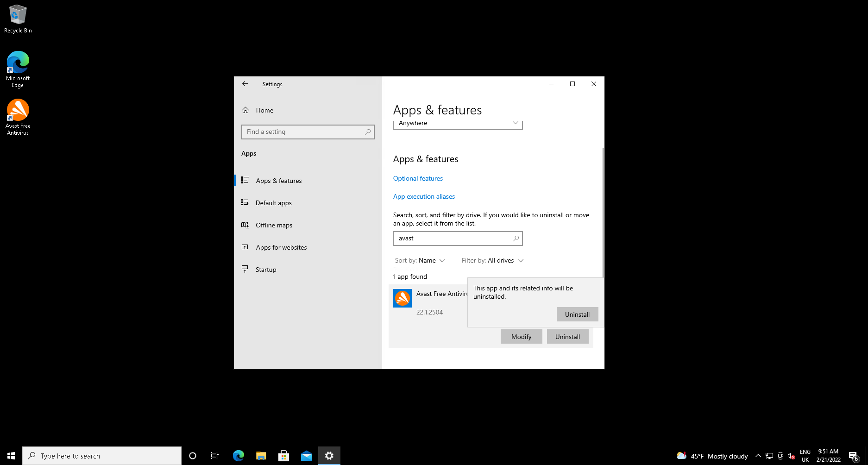Image resolution: width=868 pixels, height=465 pixels.
Task: Click the muted volume icon in system tray
Action: coord(792,456)
